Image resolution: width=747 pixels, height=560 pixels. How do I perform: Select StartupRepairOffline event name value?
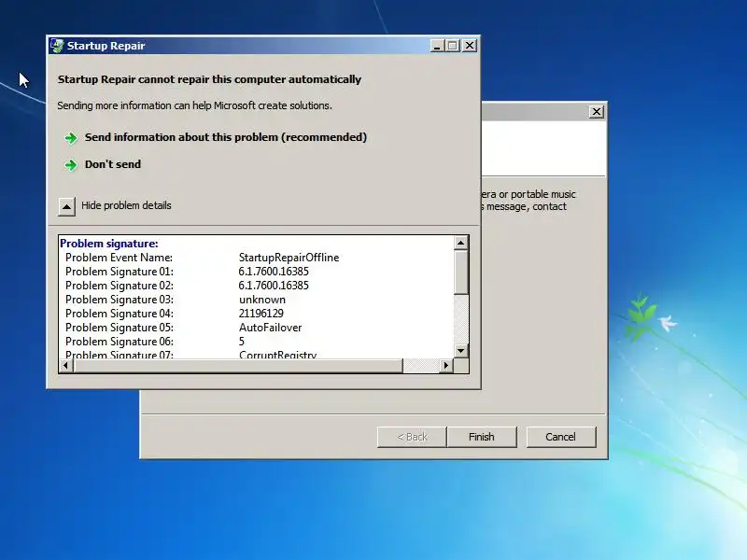point(289,258)
